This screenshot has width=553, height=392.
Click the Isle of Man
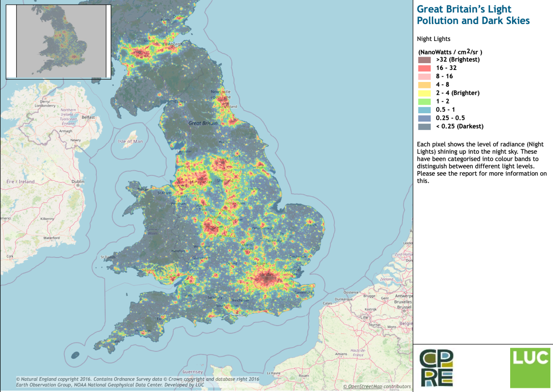(x=131, y=139)
